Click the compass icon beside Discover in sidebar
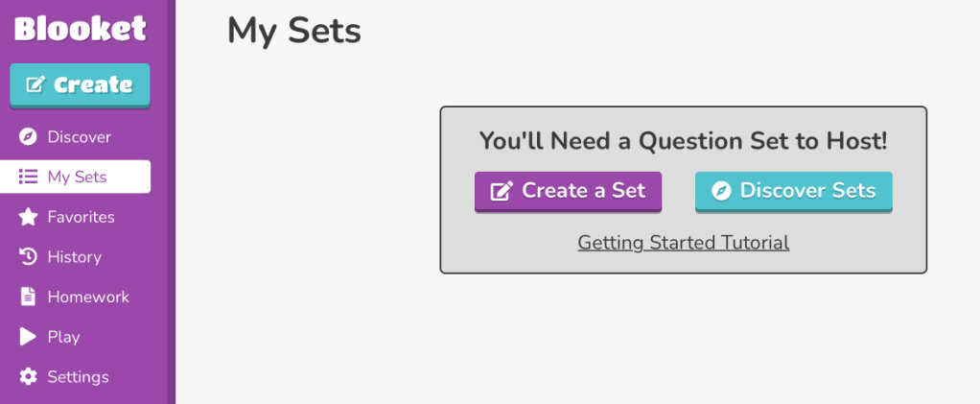Viewport: 980px width, 404px height. (x=29, y=137)
